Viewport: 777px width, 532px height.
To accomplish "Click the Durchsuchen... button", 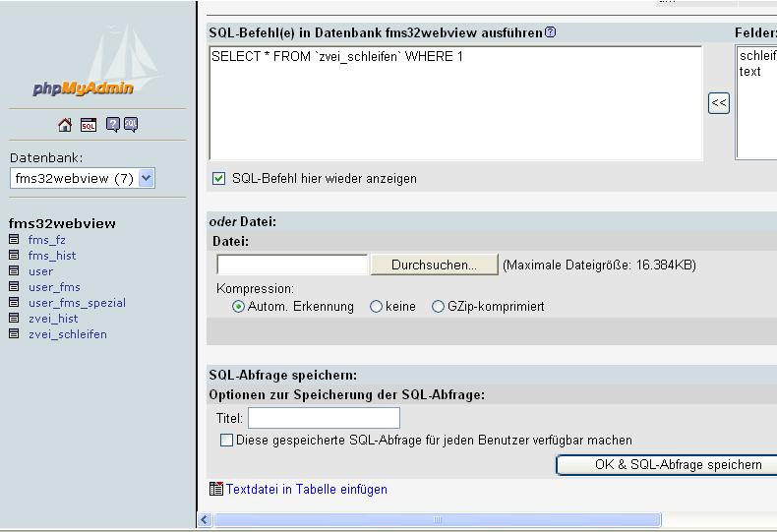I will (x=433, y=265).
